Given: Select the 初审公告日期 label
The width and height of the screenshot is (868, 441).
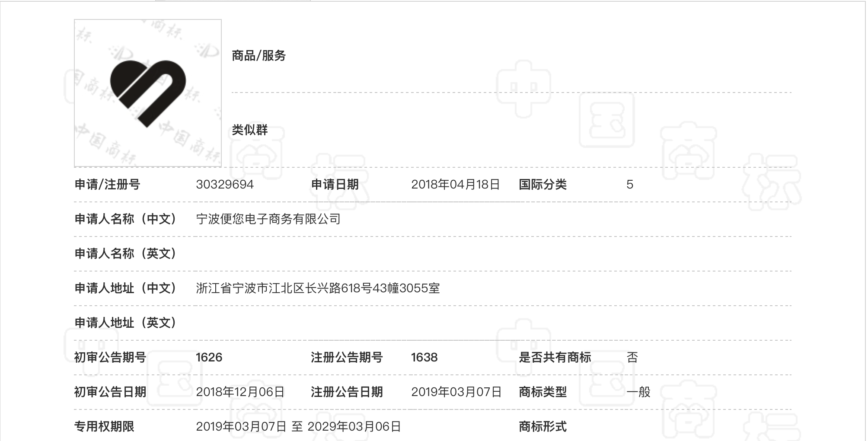Looking at the screenshot, I should [110, 392].
